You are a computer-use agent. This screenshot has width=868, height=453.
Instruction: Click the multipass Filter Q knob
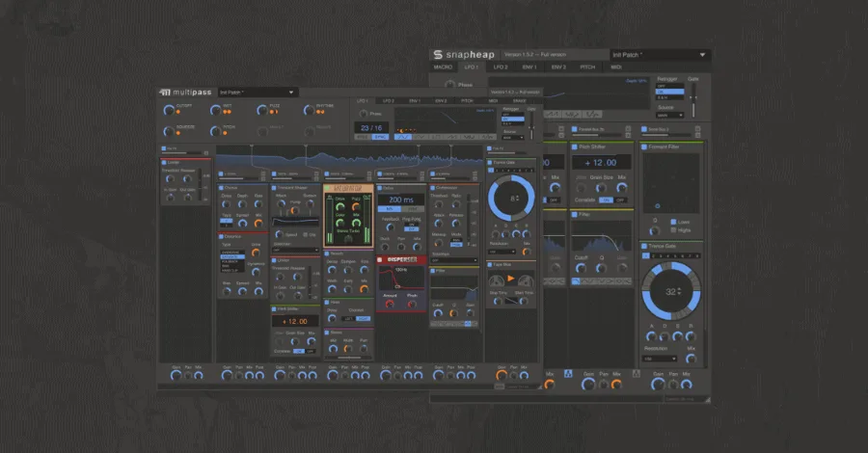click(454, 313)
